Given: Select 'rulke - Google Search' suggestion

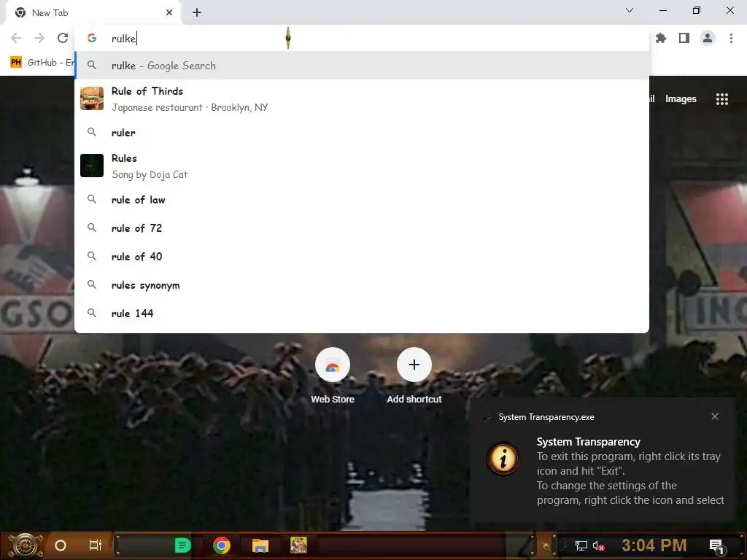Looking at the screenshot, I should click(362, 66).
